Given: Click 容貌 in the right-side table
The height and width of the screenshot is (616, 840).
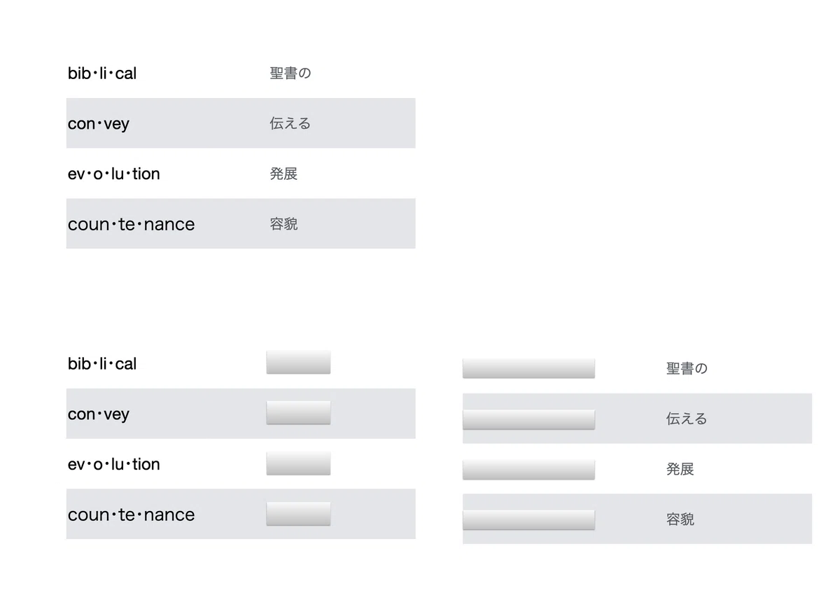Looking at the screenshot, I should [680, 519].
